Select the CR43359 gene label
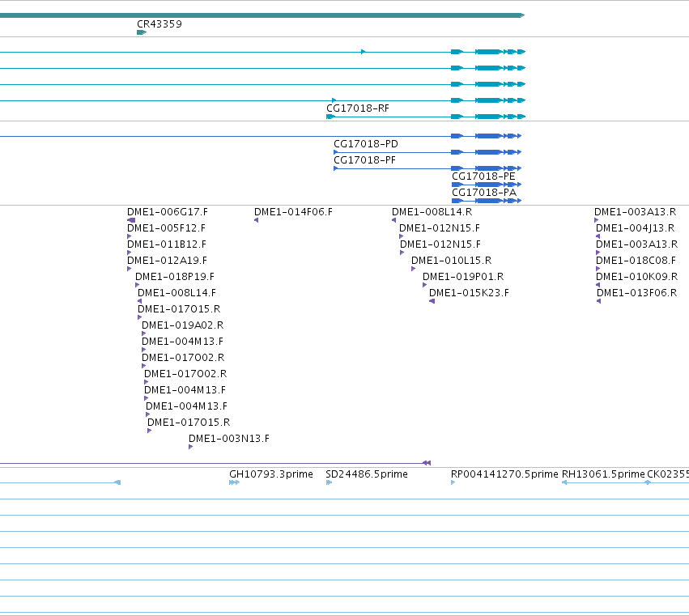Image resolution: width=689 pixels, height=616 pixels. point(159,24)
